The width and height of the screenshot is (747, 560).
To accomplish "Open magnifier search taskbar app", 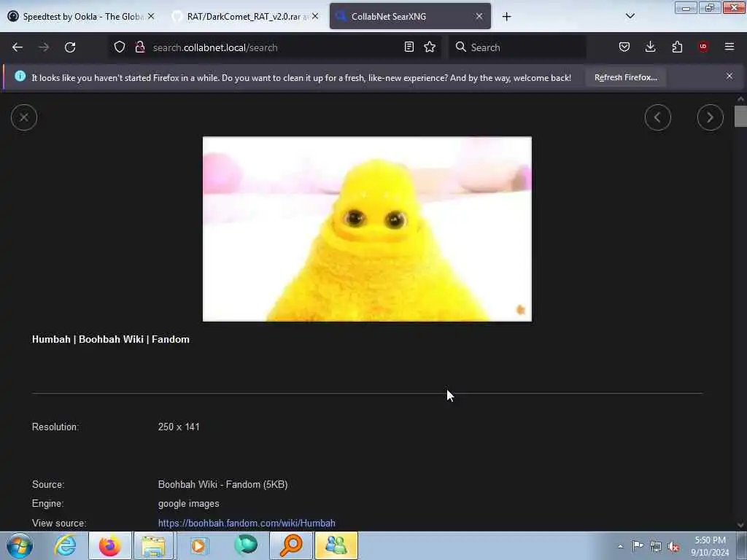I will click(x=290, y=545).
